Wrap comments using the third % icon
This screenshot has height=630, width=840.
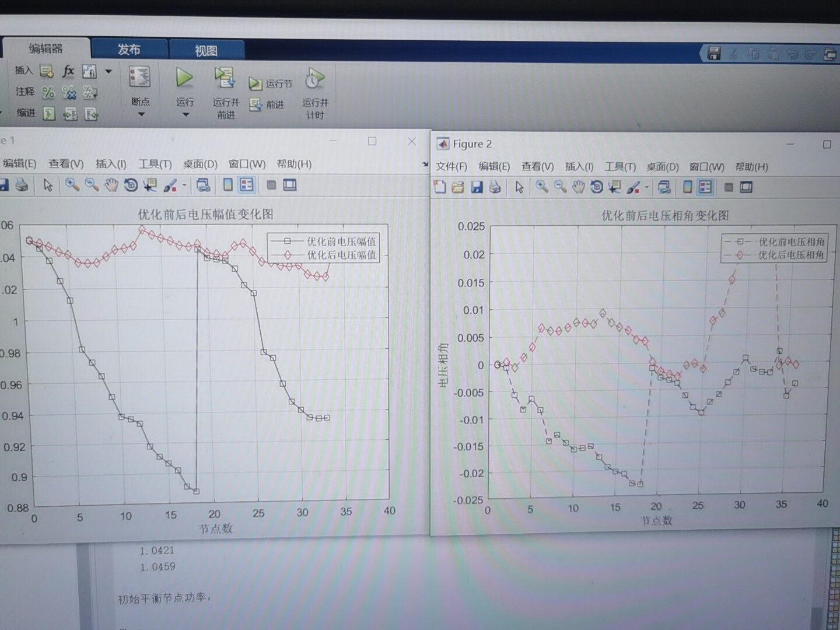click(90, 92)
